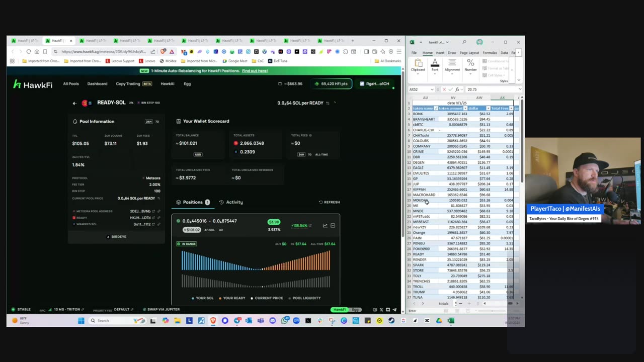The width and height of the screenshot is (644, 362).
Task: Click the fx insert function icon
Action: (457, 89)
